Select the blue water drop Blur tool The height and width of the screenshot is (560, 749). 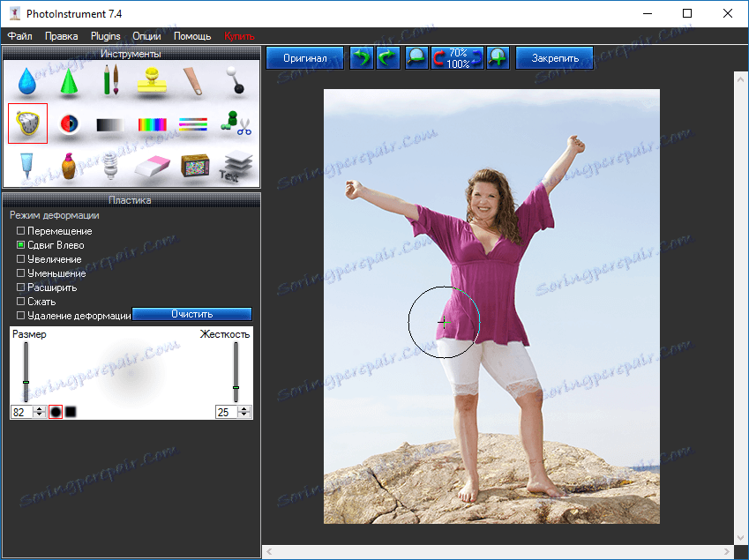26,81
